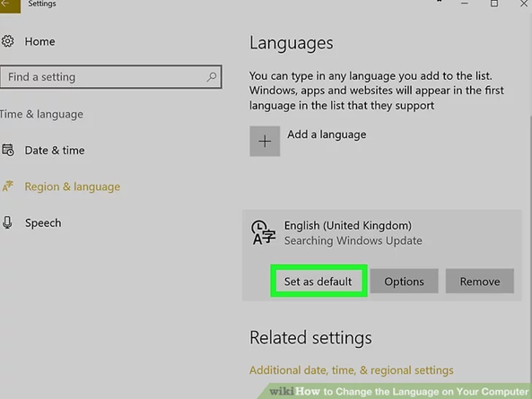Select Region & language in the sidebar
This screenshot has width=532, height=399.
pos(73,186)
